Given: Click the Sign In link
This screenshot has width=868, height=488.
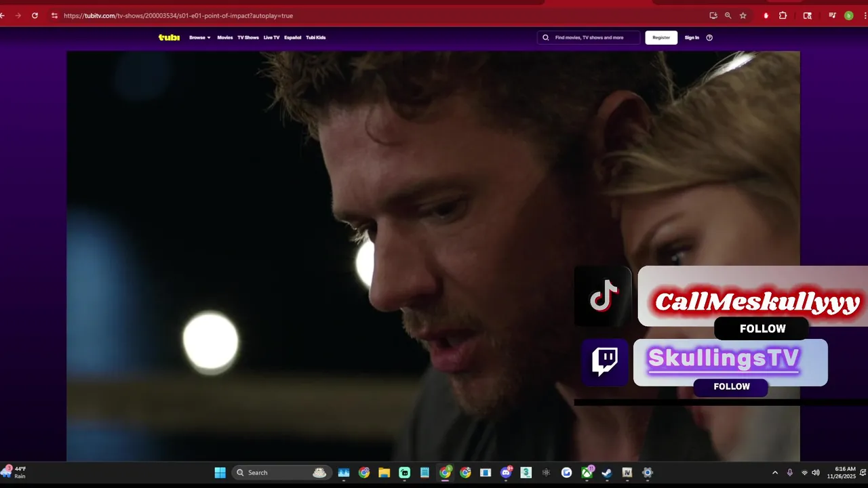Looking at the screenshot, I should tap(692, 37).
